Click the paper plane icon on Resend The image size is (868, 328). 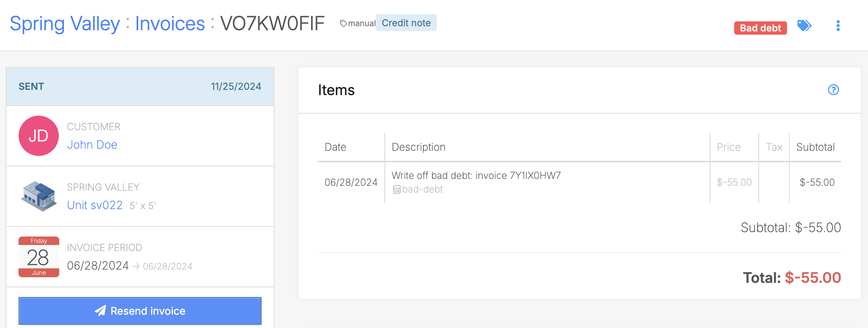[100, 311]
